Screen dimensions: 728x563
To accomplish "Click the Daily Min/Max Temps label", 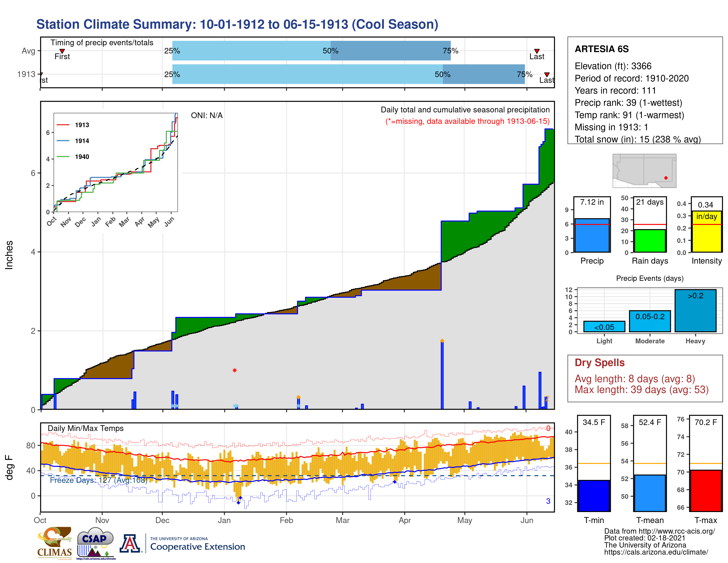I will click(86, 428).
